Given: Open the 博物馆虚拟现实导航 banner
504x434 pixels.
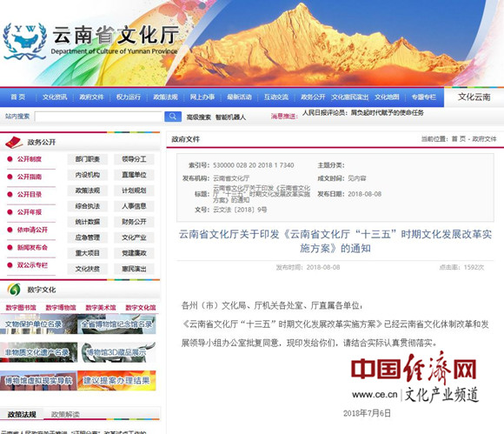Looking at the screenshot, I should click(38, 381).
